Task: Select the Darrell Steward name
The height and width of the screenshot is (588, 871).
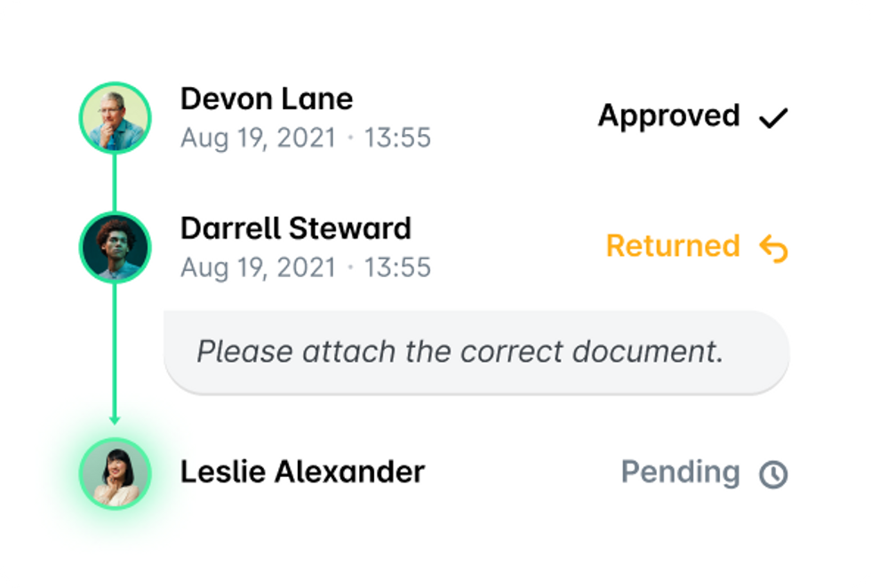Action: click(296, 228)
